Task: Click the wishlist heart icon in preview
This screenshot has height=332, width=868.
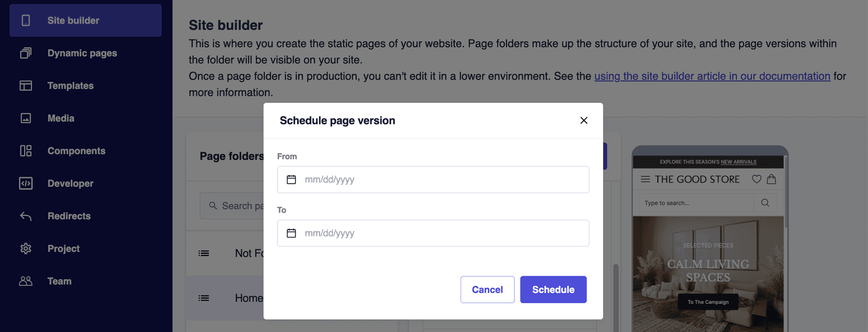Action: [756, 180]
